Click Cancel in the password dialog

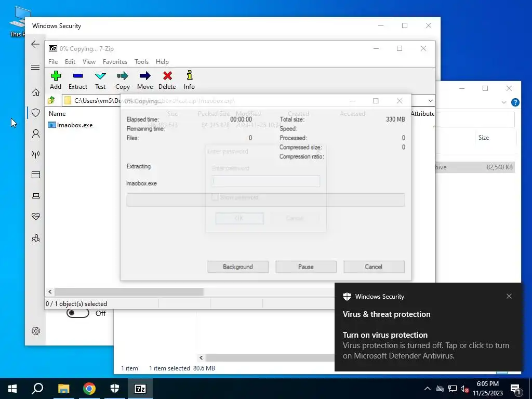tap(295, 218)
